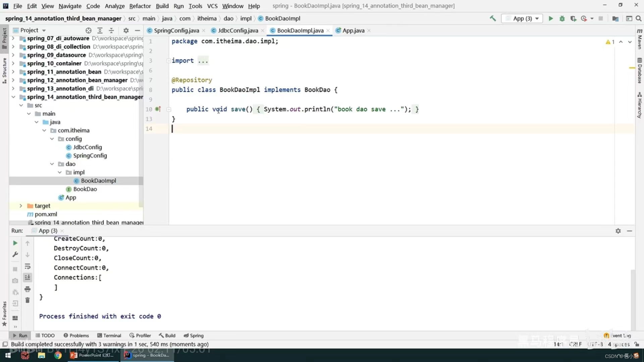The width and height of the screenshot is (644, 362).
Task: Click the Build project hammer icon
Action: coord(493,18)
